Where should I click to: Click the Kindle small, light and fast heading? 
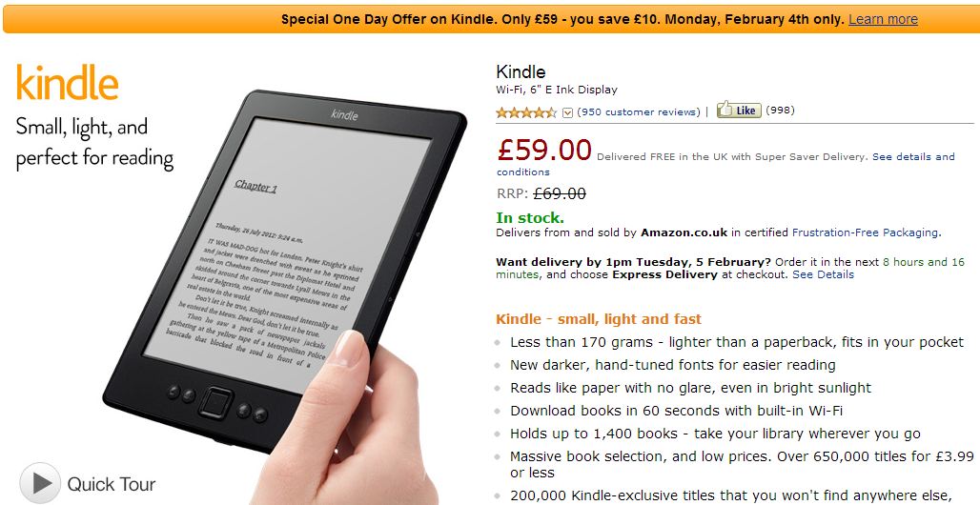(x=599, y=319)
